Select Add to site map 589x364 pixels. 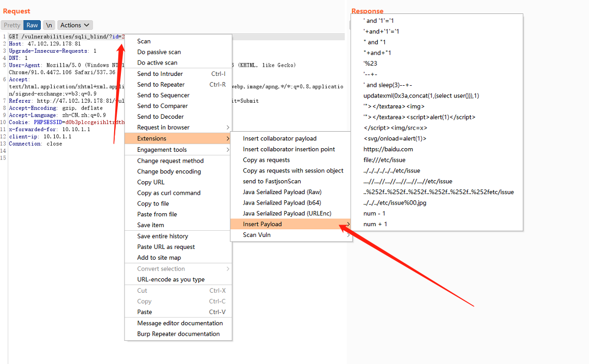pyautogui.click(x=178, y=258)
